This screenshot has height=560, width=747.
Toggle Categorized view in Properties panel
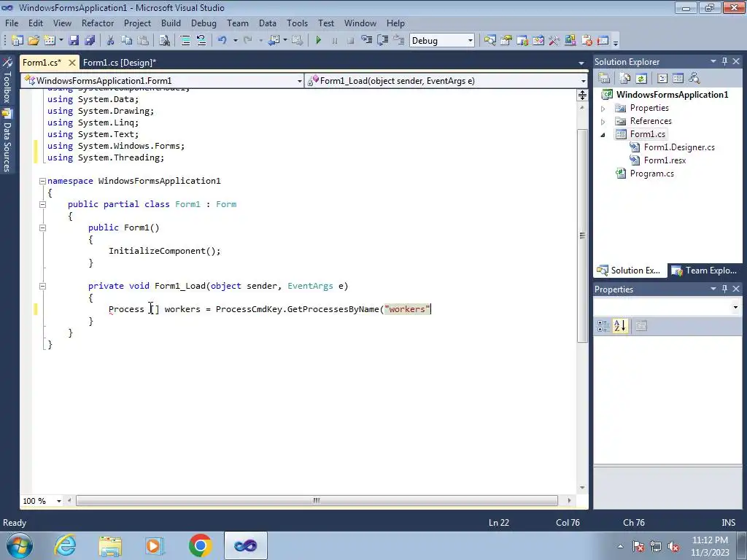(603, 326)
